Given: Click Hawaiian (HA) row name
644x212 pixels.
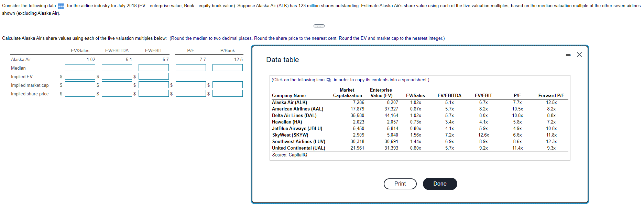Looking at the screenshot, I should (x=287, y=122).
